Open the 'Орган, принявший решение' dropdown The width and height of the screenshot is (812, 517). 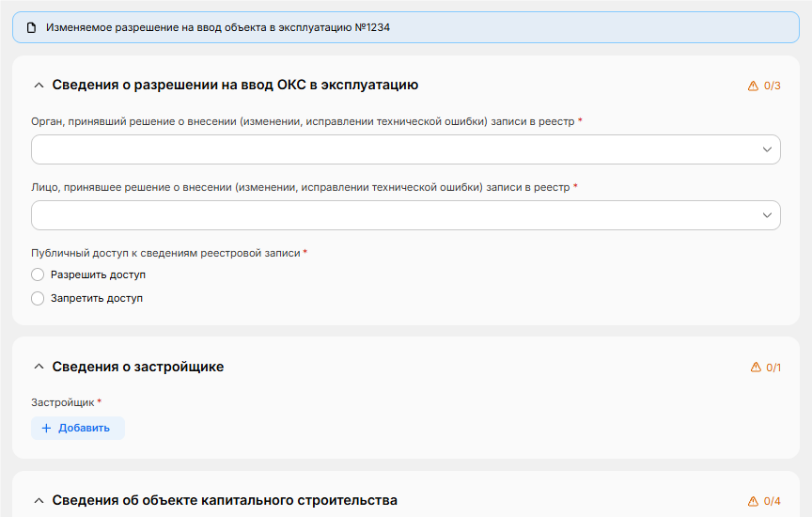pos(405,149)
